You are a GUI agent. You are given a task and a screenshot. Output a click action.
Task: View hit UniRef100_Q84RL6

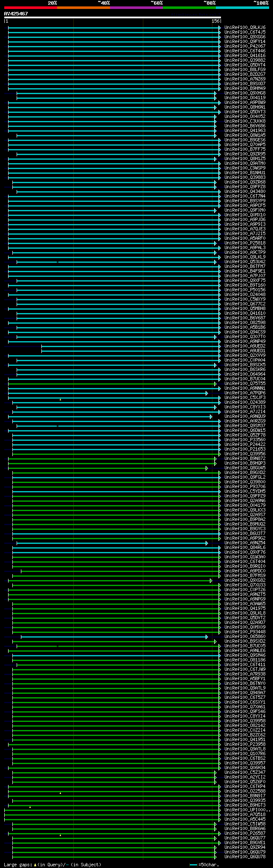(x=245, y=547)
